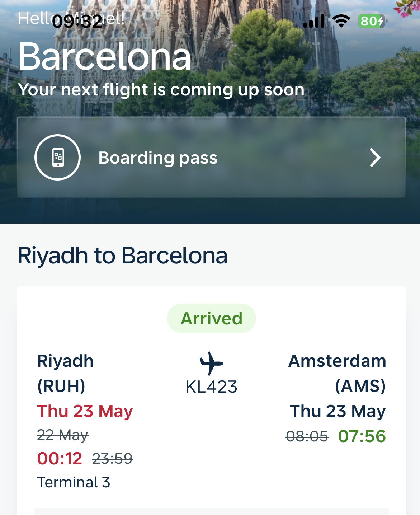Tap the cellular signal bars icon

point(314,21)
